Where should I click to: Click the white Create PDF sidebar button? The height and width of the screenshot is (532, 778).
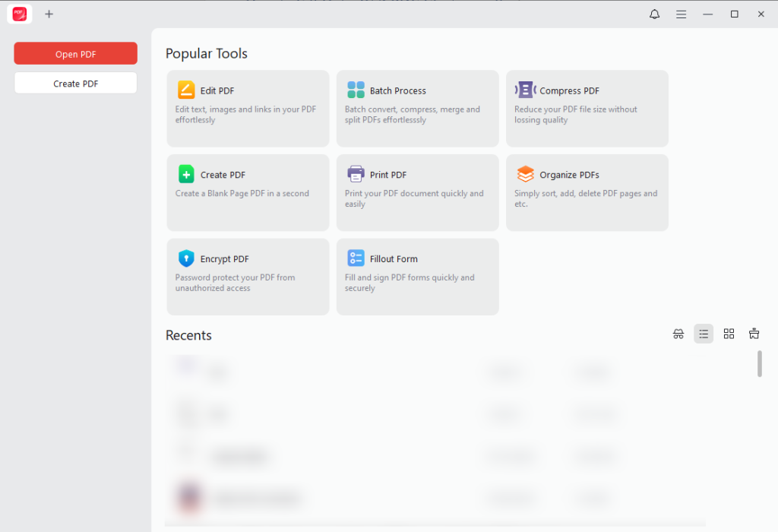click(x=75, y=84)
